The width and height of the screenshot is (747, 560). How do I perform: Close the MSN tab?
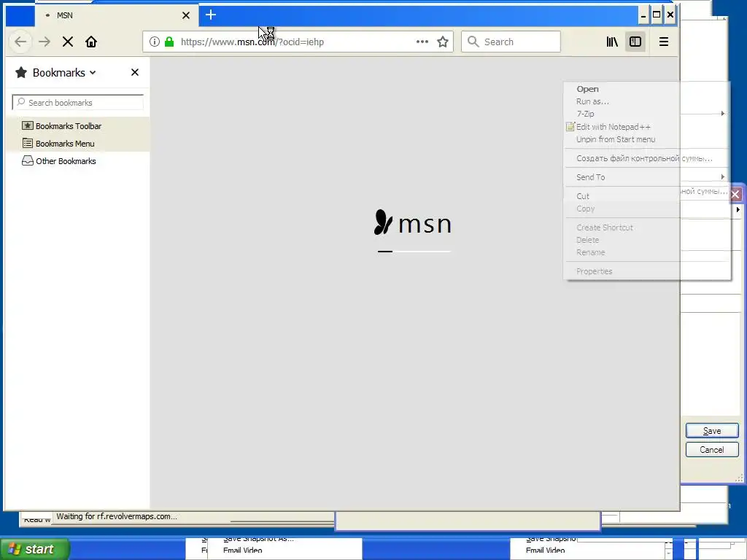click(x=186, y=15)
